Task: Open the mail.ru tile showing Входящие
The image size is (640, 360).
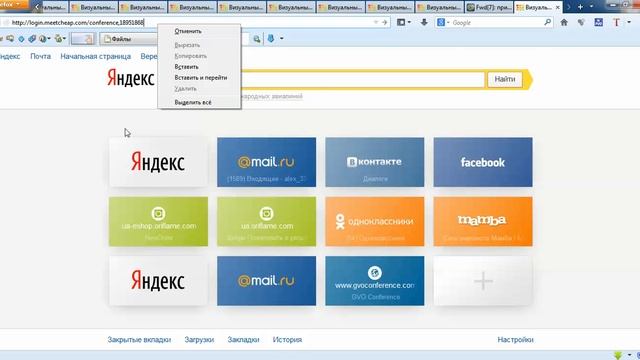Action: tap(267, 162)
